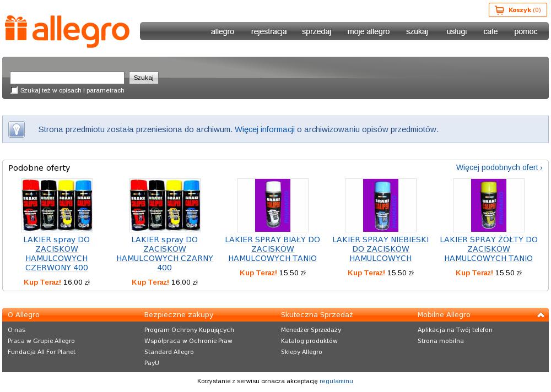
Task: Open LAKIER spray CZERWONY 400 offer link
Action: 57,254
